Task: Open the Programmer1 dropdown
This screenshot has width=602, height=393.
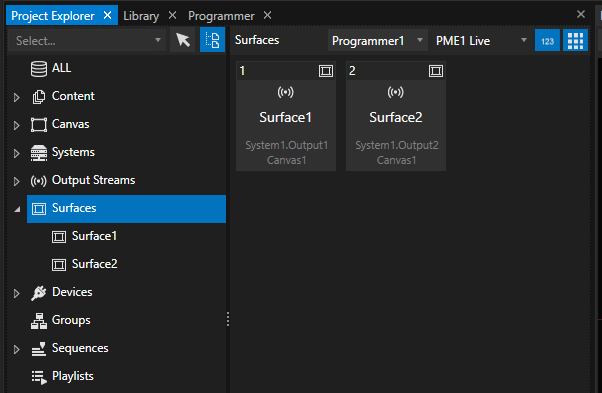Action: click(x=378, y=40)
